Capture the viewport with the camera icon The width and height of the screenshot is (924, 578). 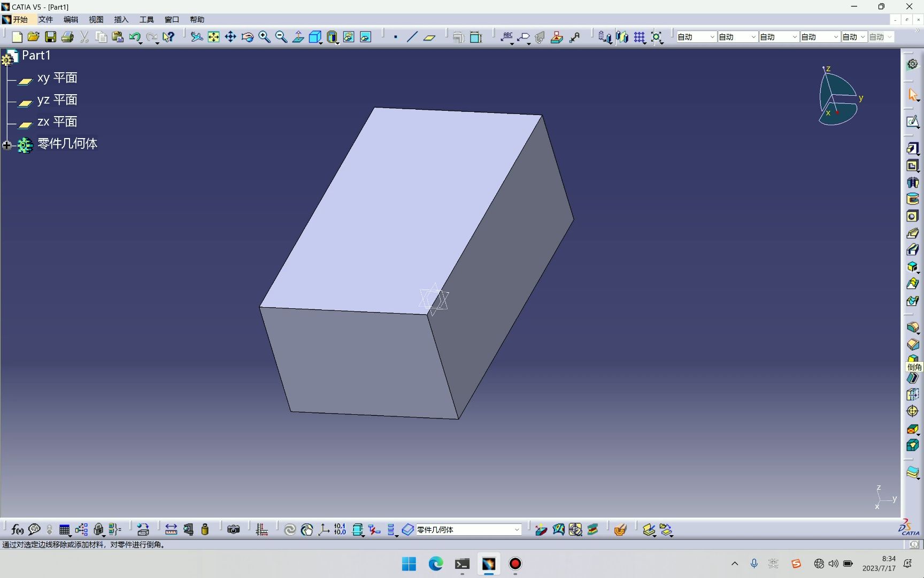tap(234, 530)
